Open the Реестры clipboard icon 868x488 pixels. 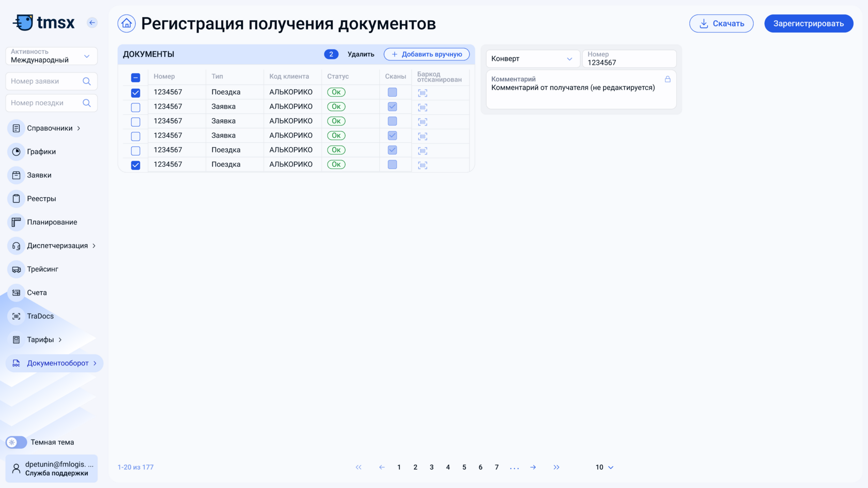point(17,199)
